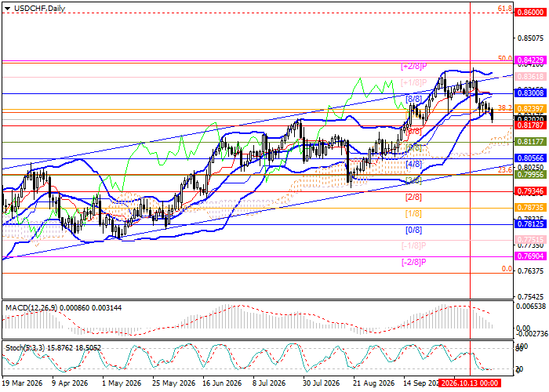The image size is (549, 392).
Task: Click the [8/8] Murrey level label
Action: point(413,99)
